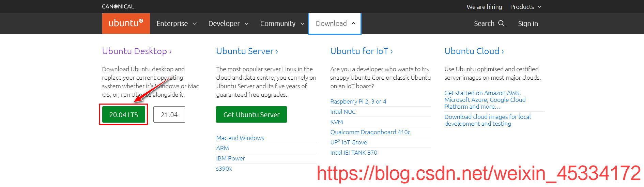Open the Ubuntu Desktop heading link

(137, 51)
